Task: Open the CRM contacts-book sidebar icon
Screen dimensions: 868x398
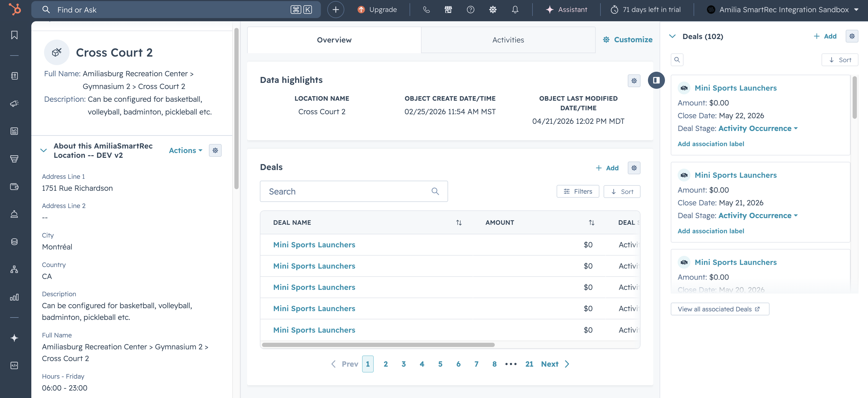Action: tap(14, 76)
